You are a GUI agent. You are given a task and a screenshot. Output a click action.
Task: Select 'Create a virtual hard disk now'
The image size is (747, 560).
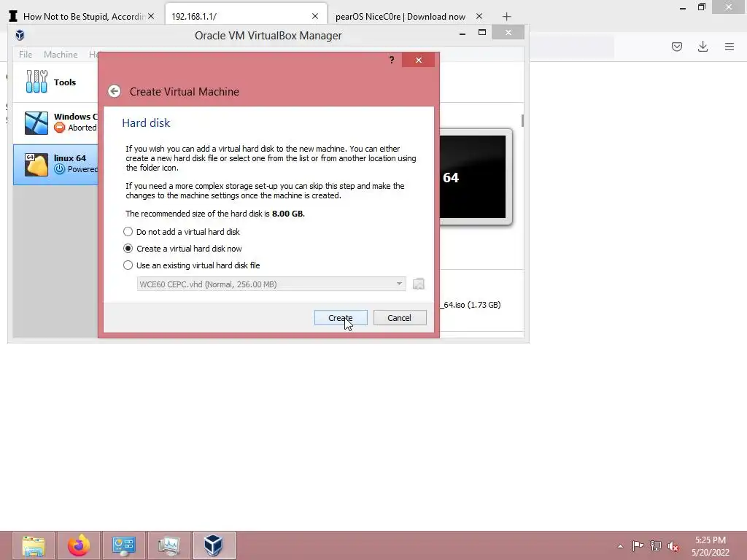(182, 249)
